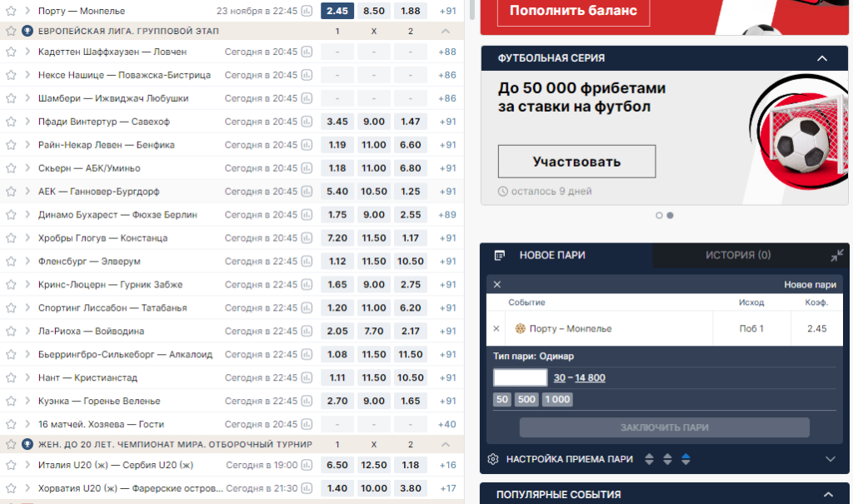
Task: Add Пфади Винтертур — Савехоф to favorites
Action: 11,122
